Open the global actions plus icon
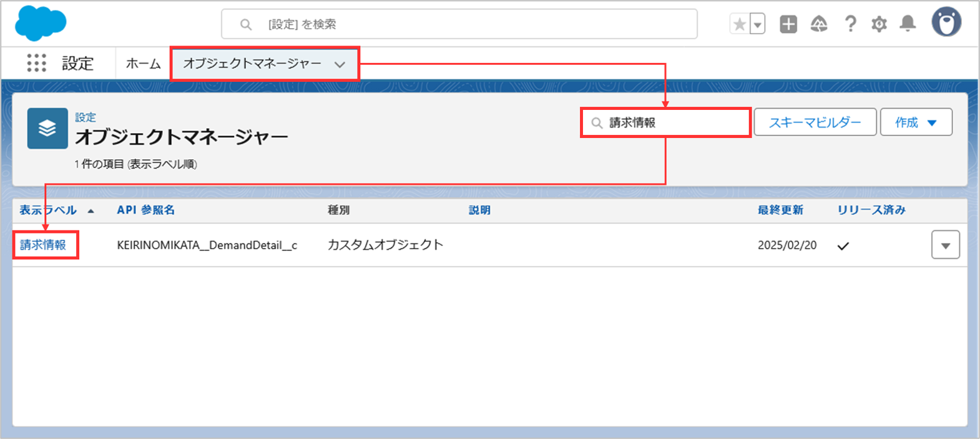980x439 pixels. tap(788, 24)
